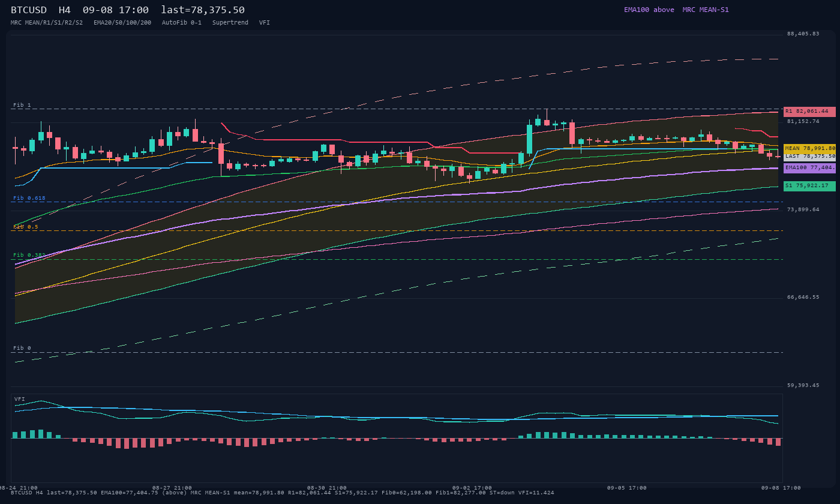Image resolution: width=840 pixels, height=504 pixels.
Task: Select the EMA100 above status text
Action: pos(649,10)
